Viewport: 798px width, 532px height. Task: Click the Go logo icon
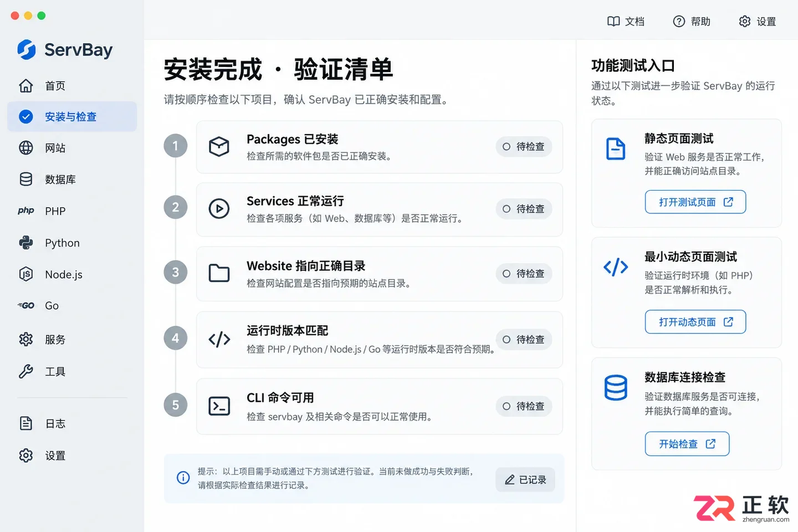coord(26,305)
